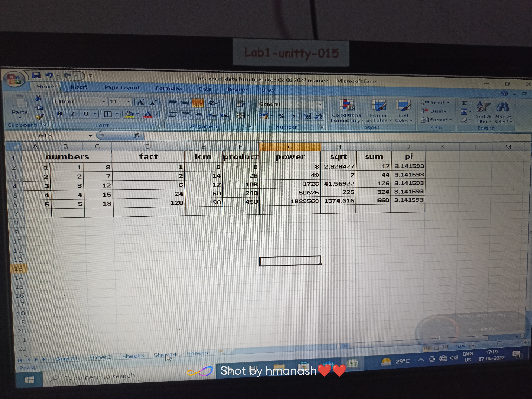Screen dimensions: 532x399
Task: Click the Windows search box on taskbar
Action: (x=100, y=376)
